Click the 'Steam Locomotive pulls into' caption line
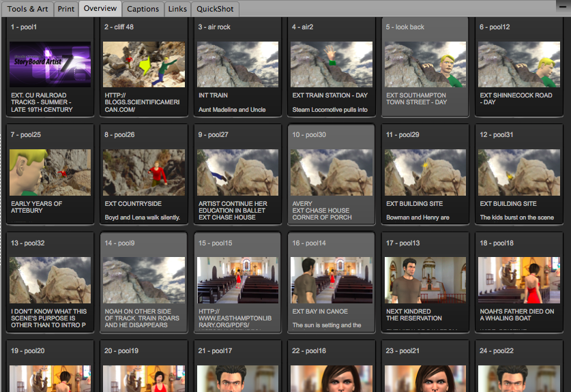 (330, 110)
